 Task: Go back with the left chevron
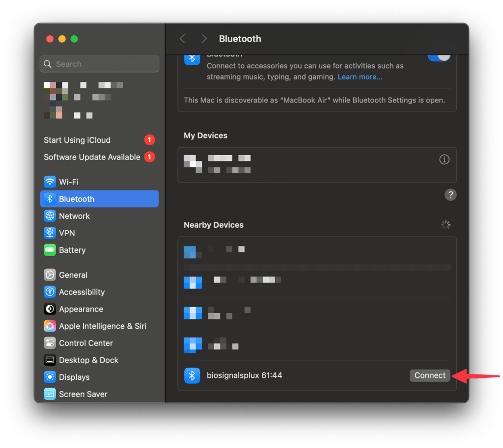[183, 39]
